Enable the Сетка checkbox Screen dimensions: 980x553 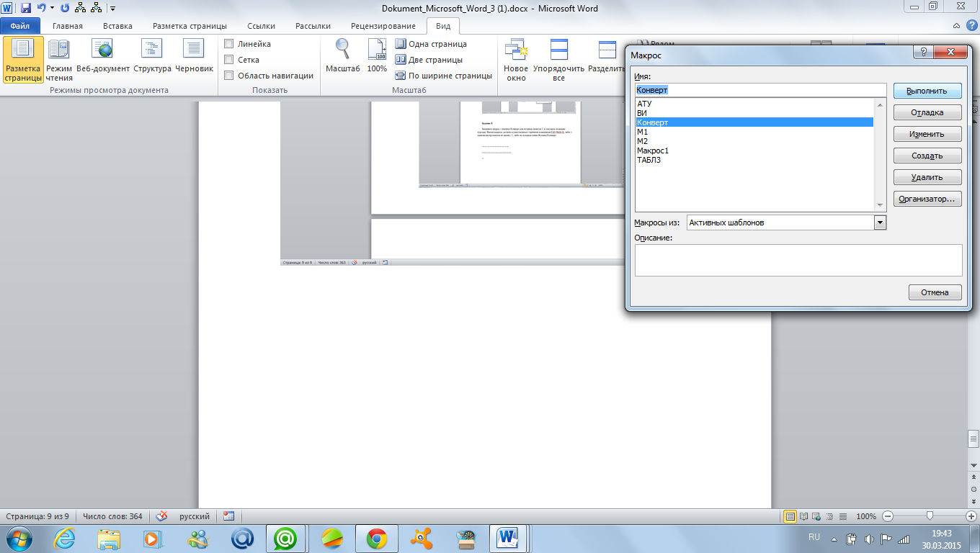tap(229, 60)
